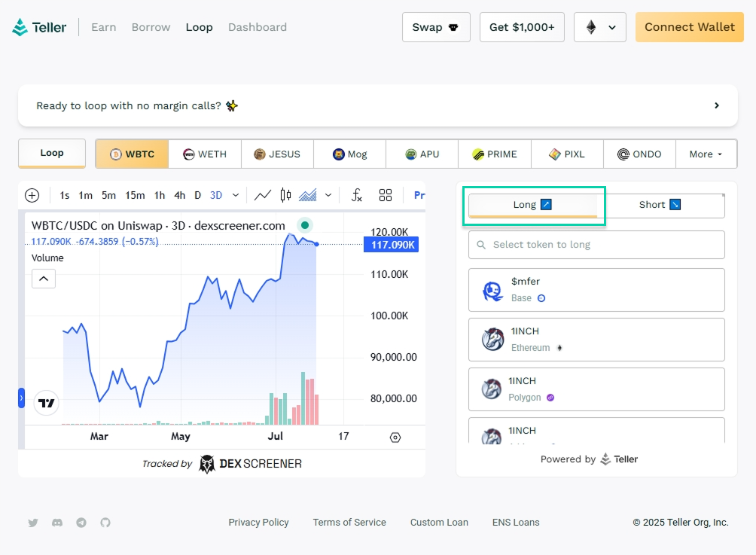Select the Loop tab button
756x555 pixels.
(52, 154)
